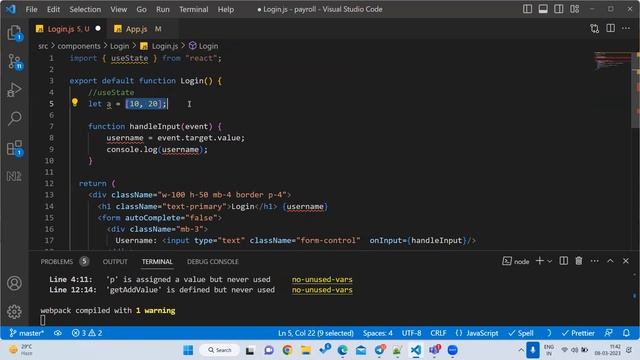
Task: Kill terminal with the trash icon
Action: pyautogui.click(x=579, y=261)
